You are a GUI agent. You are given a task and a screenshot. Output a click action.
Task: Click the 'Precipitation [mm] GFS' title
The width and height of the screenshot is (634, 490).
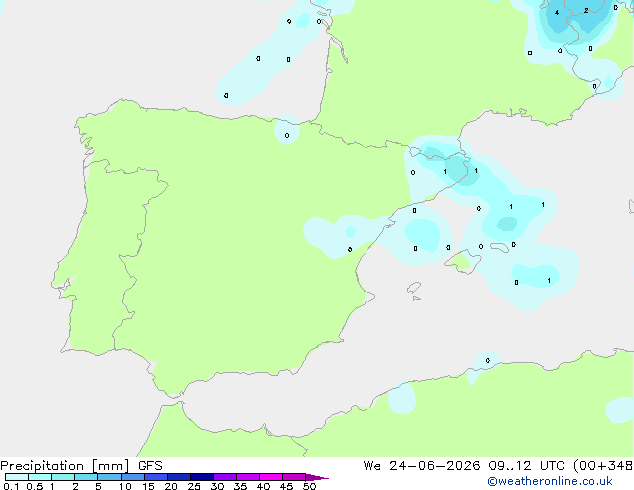click(x=81, y=466)
